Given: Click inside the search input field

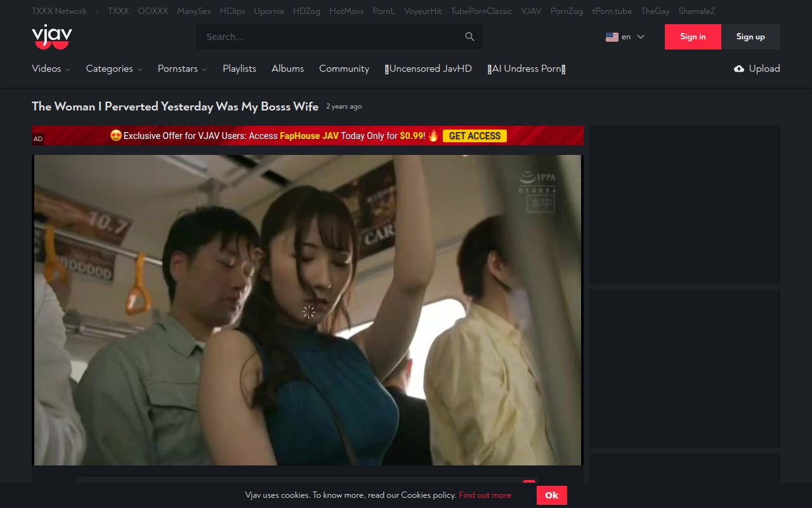Looking at the screenshot, I should click(x=317, y=36).
